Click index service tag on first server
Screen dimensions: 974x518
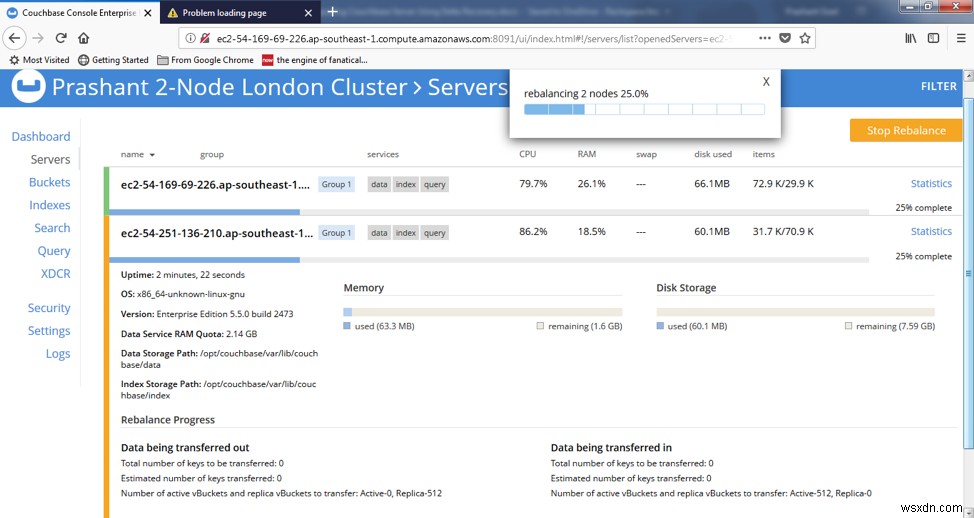[406, 184]
